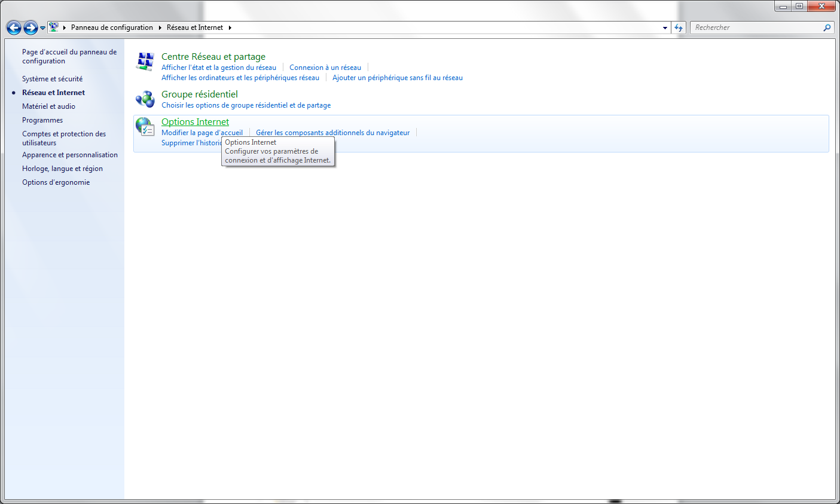Click the Options Internet globe icon

[145, 126]
